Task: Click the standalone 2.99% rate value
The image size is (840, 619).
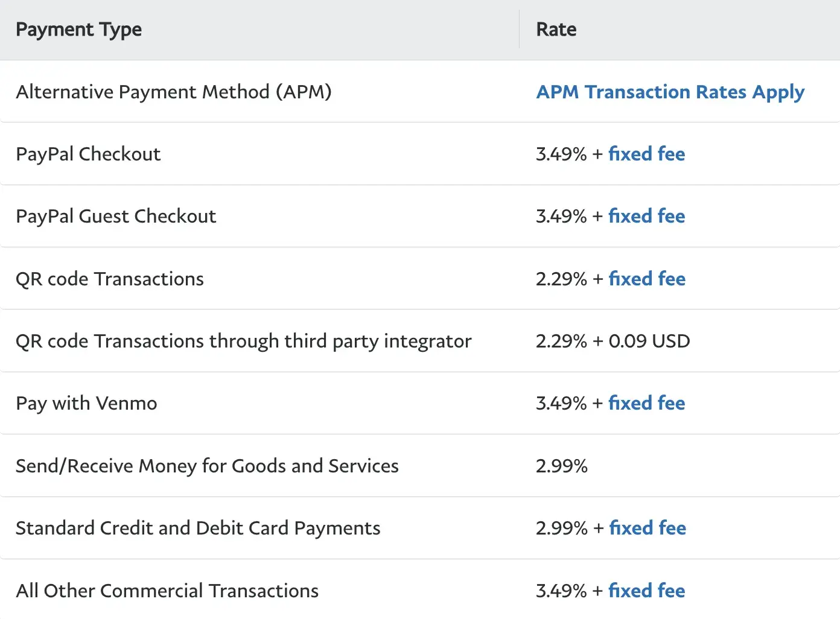Action: 561,466
